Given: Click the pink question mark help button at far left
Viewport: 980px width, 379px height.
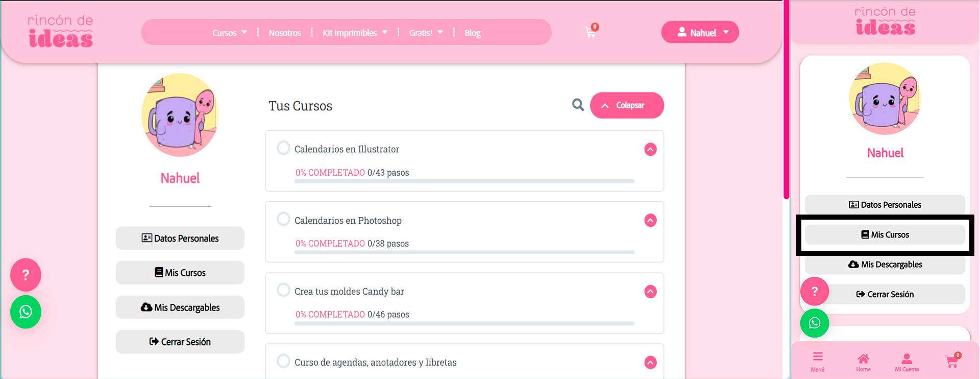Looking at the screenshot, I should (x=26, y=275).
